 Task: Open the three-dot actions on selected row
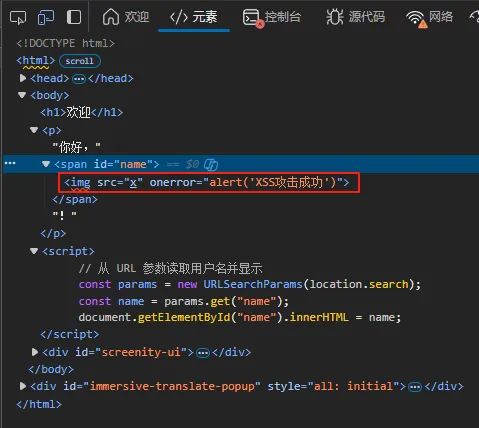(10, 163)
